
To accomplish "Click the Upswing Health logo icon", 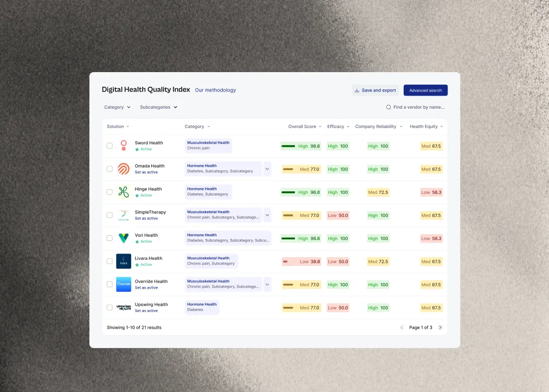I will [123, 307].
